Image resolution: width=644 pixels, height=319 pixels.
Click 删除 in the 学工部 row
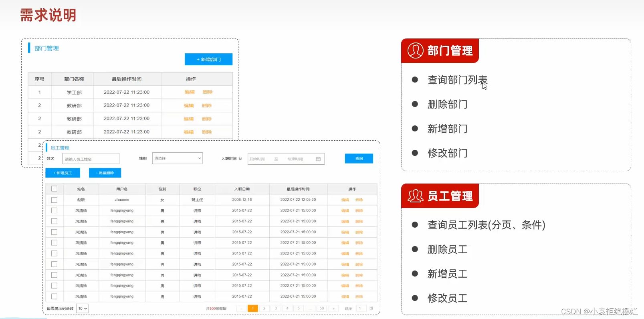[x=208, y=92]
